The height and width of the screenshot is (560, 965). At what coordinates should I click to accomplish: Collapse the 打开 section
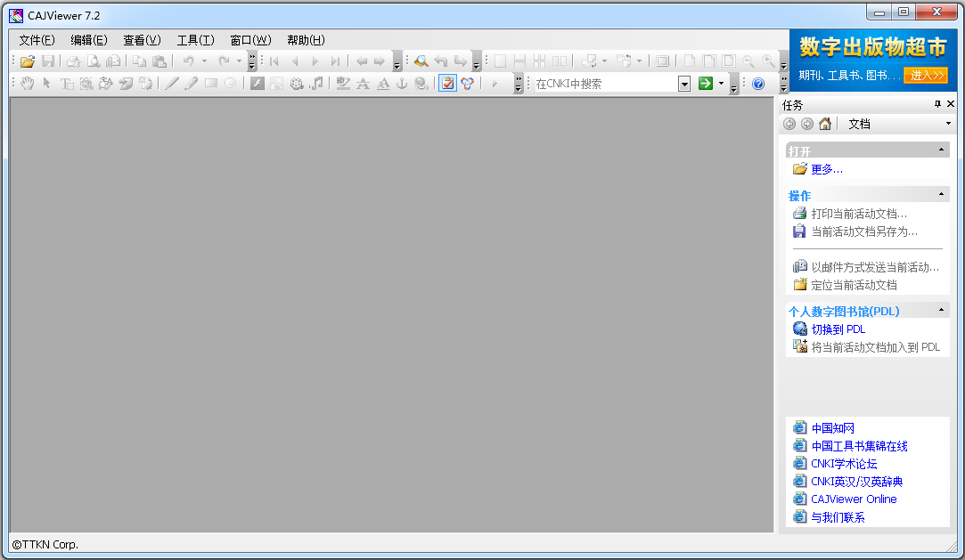point(941,150)
